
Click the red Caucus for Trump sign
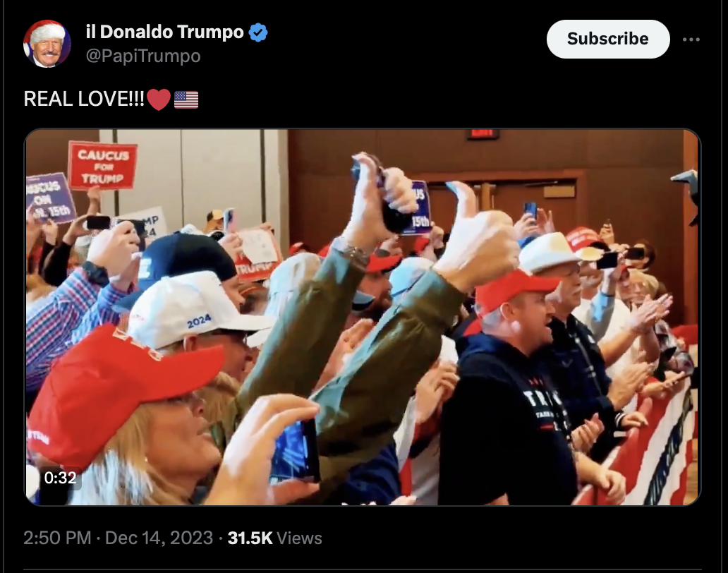pos(102,166)
